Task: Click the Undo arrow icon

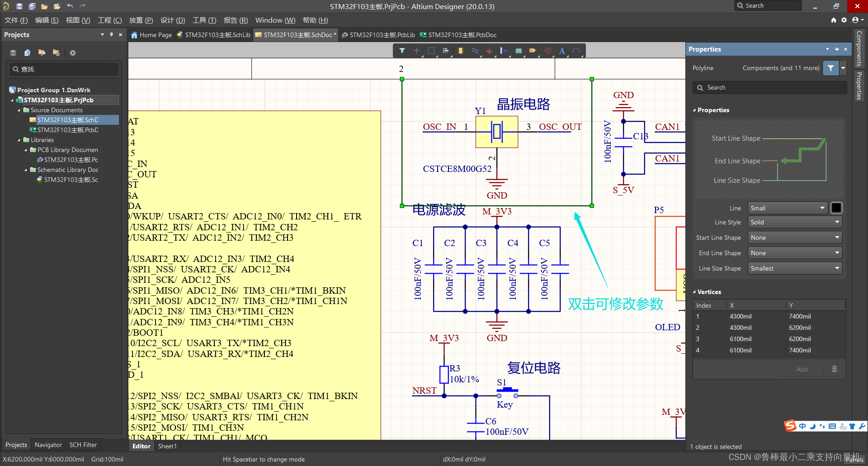Action: tap(70, 6)
